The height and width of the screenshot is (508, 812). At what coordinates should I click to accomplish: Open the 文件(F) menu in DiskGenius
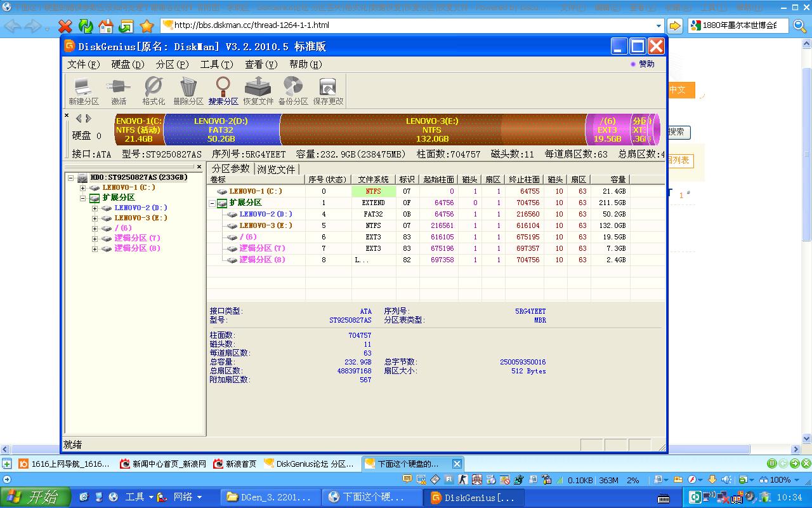click(83, 64)
